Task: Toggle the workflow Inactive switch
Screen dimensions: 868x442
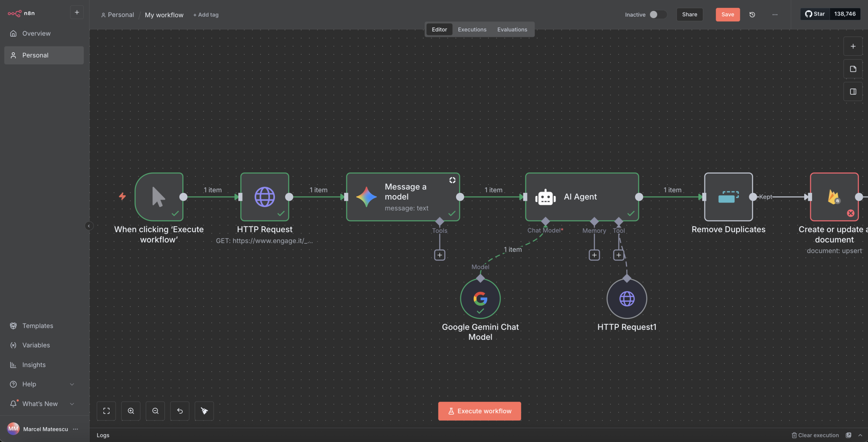Action: pos(657,15)
